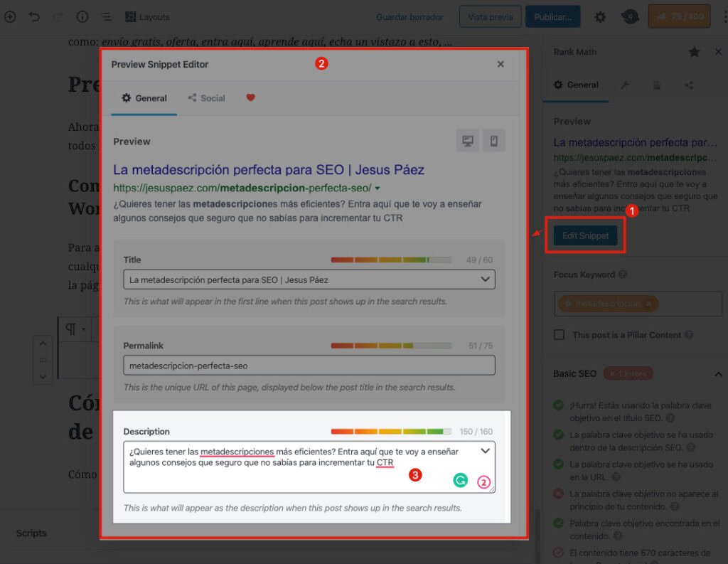Screen dimensions: 728x564
Task: Open the Description variables dropdown
Action: [x=485, y=451]
